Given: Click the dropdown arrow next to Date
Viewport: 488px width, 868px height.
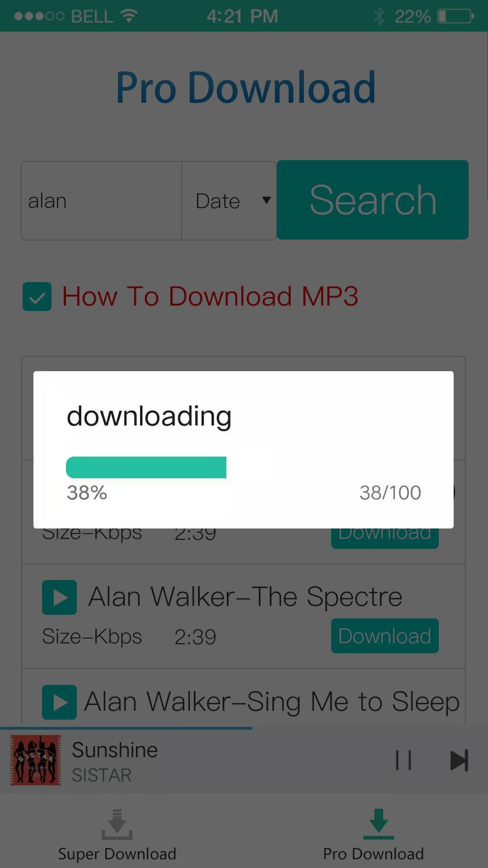Looking at the screenshot, I should tap(267, 200).
